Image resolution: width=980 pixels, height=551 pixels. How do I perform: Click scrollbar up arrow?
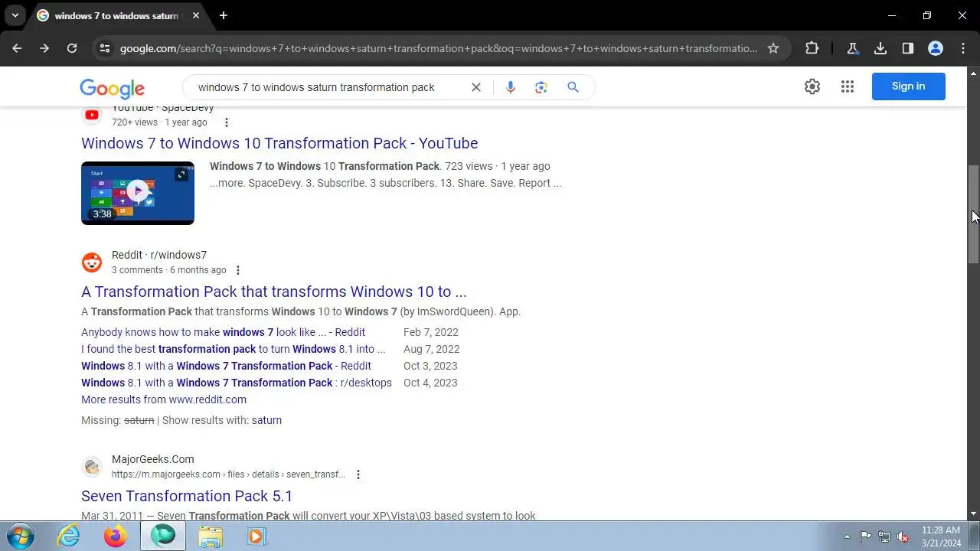coord(973,73)
